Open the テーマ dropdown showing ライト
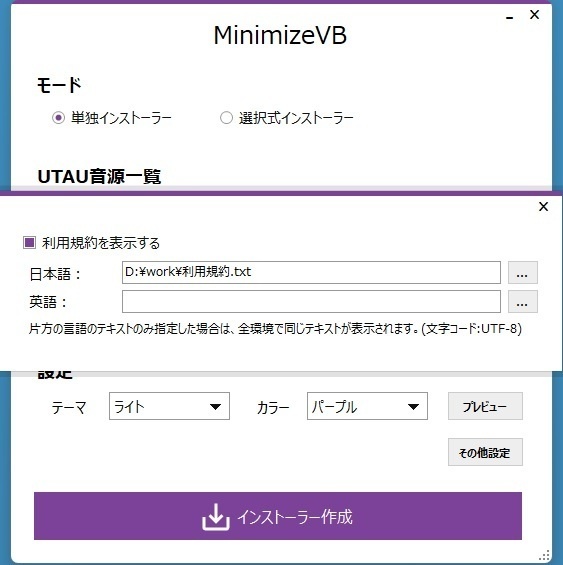This screenshot has height=565, width=563. [169, 406]
